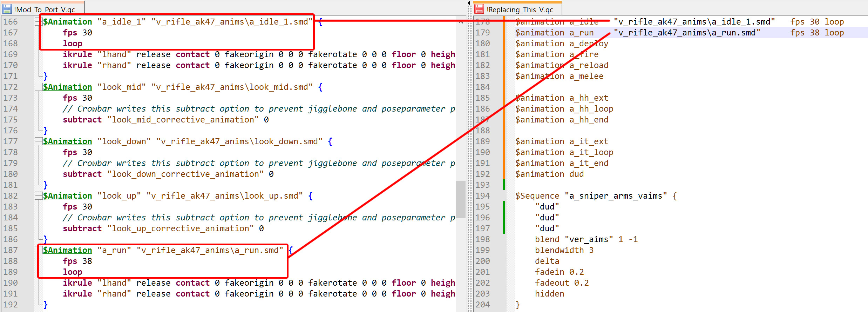Click line number 176 in left pane
Viewport: 868px width, 312px height.
click(11, 131)
